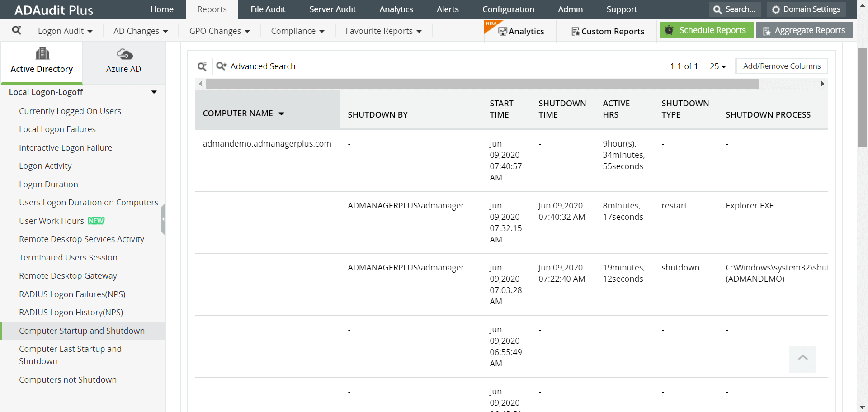This screenshot has width=868, height=412.
Task: Click the Shutdown Time column header
Action: tap(562, 109)
